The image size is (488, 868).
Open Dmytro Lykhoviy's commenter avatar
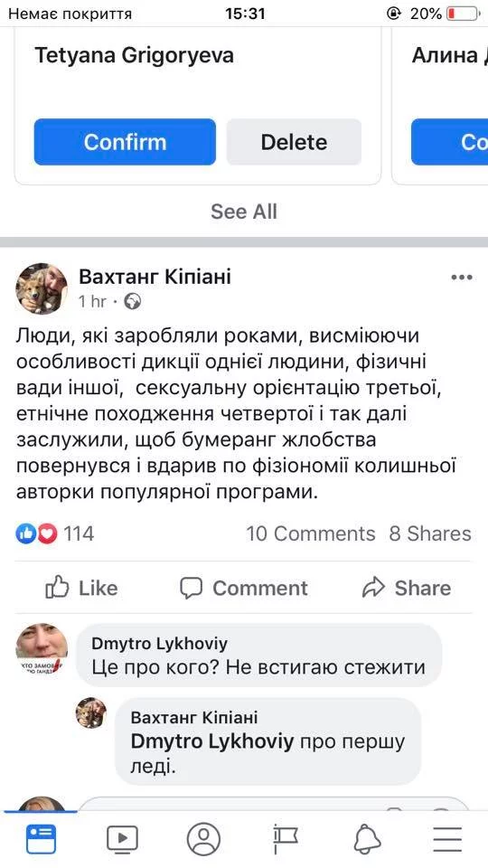pyautogui.click(x=42, y=650)
